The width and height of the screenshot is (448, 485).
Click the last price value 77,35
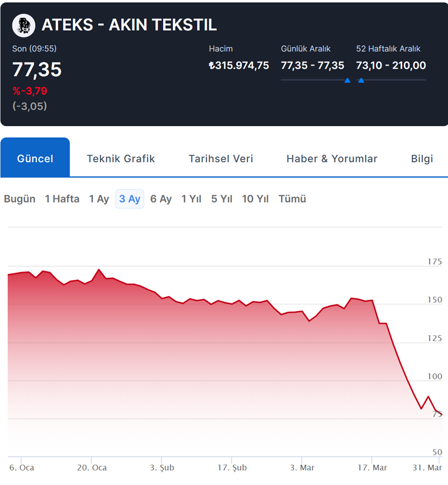pos(37,70)
